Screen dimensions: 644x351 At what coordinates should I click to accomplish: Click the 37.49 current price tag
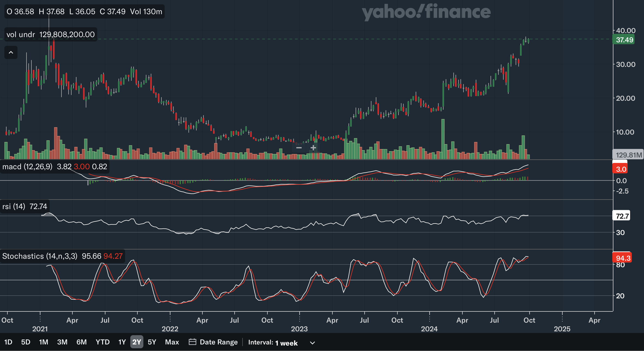click(x=624, y=40)
